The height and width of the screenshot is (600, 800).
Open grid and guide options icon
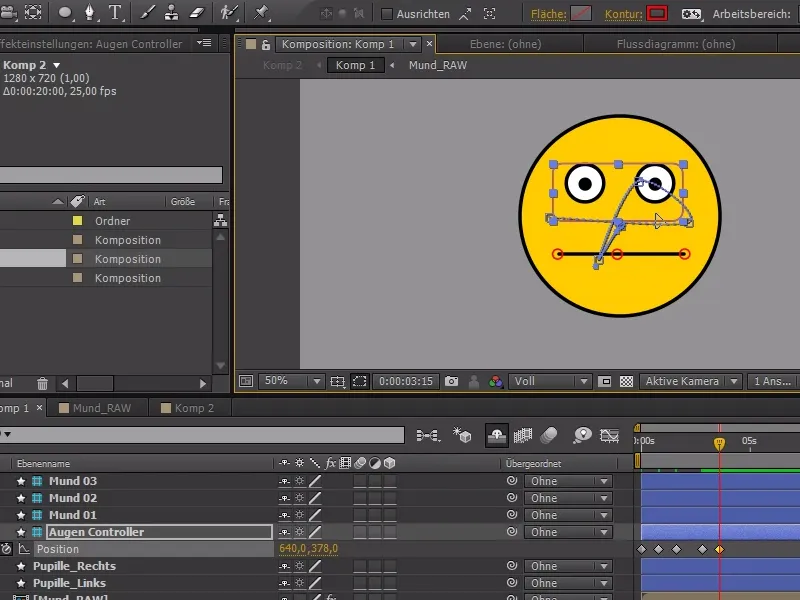pos(337,382)
